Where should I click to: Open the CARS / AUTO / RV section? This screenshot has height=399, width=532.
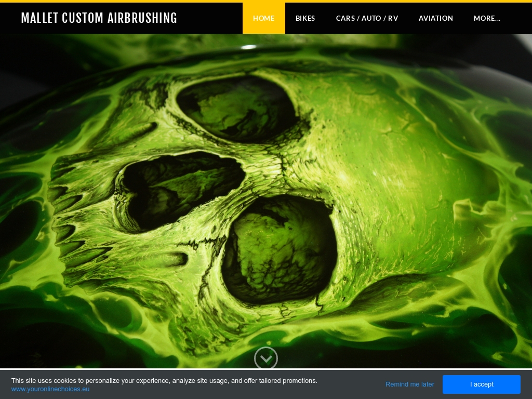[367, 18]
